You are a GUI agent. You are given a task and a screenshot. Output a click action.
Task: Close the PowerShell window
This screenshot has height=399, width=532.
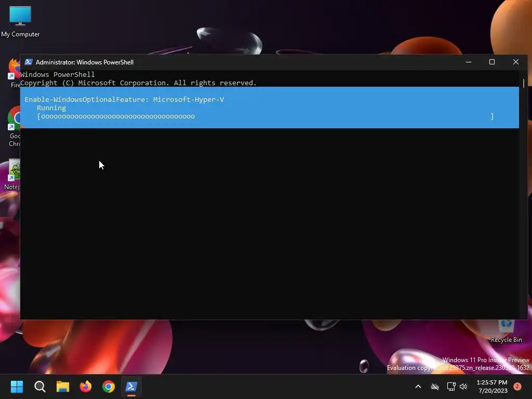pyautogui.click(x=516, y=62)
